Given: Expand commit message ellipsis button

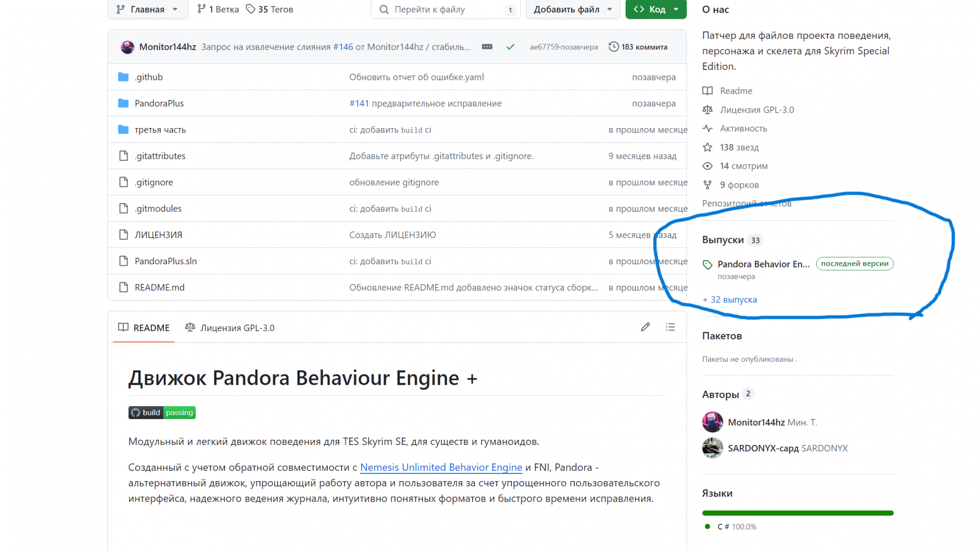Looking at the screenshot, I should 487,47.
